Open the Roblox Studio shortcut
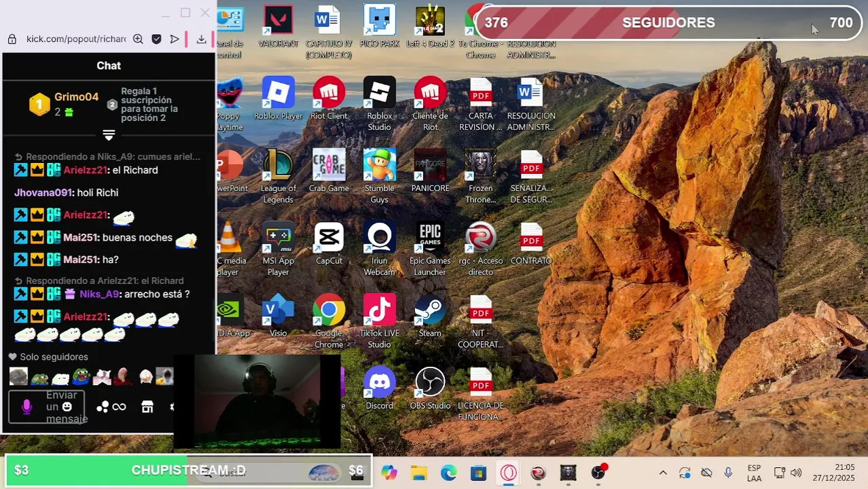The image size is (868, 489). tap(379, 104)
